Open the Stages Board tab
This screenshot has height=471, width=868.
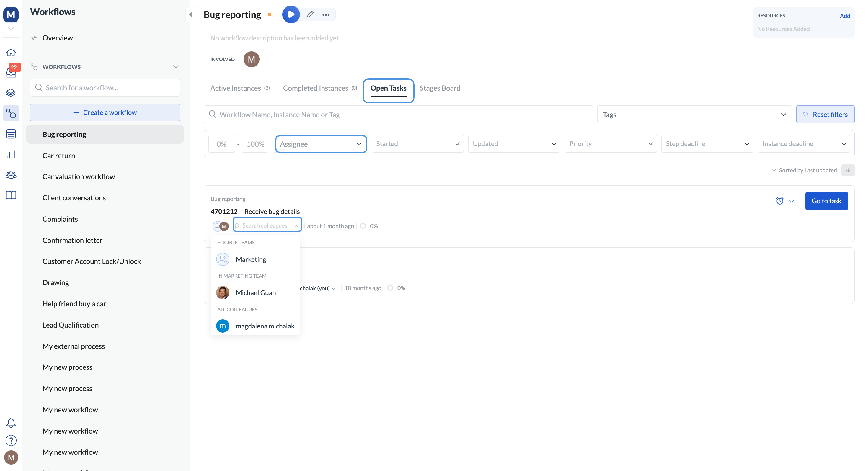(440, 88)
